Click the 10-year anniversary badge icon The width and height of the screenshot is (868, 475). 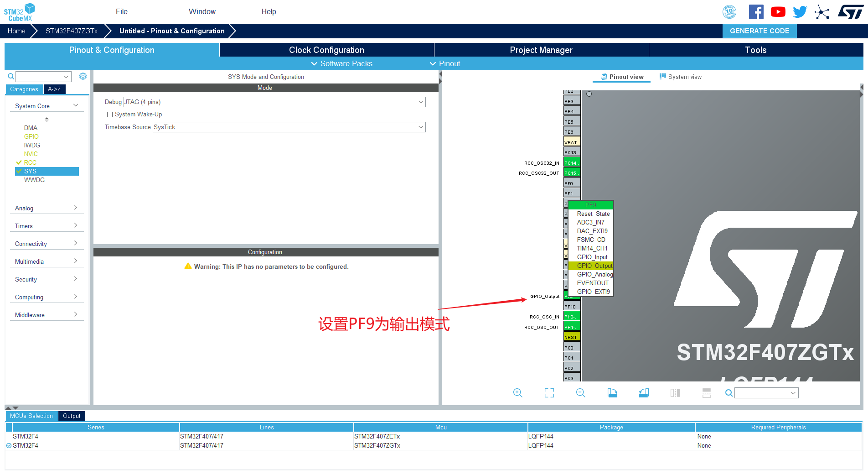coord(729,12)
